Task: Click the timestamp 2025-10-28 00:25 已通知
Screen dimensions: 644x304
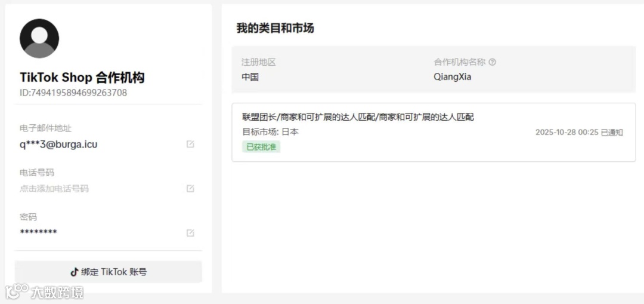Action: (x=579, y=133)
